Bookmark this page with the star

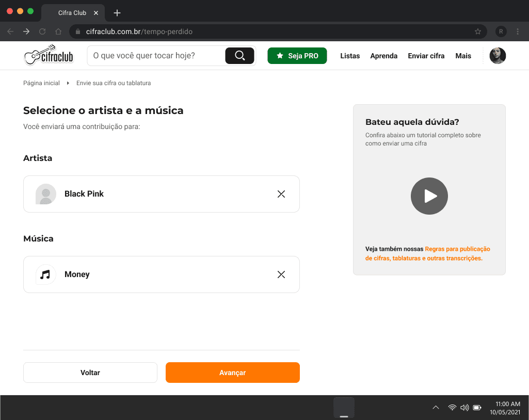coord(478,31)
